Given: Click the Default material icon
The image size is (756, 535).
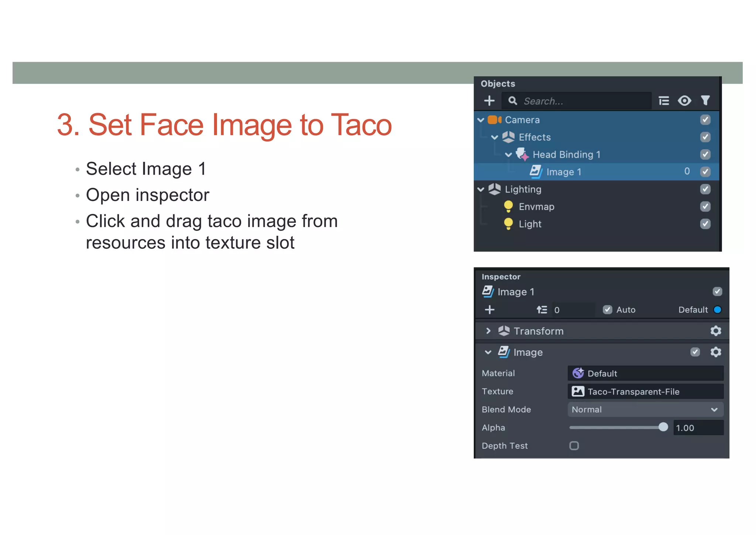Looking at the screenshot, I should tap(578, 373).
